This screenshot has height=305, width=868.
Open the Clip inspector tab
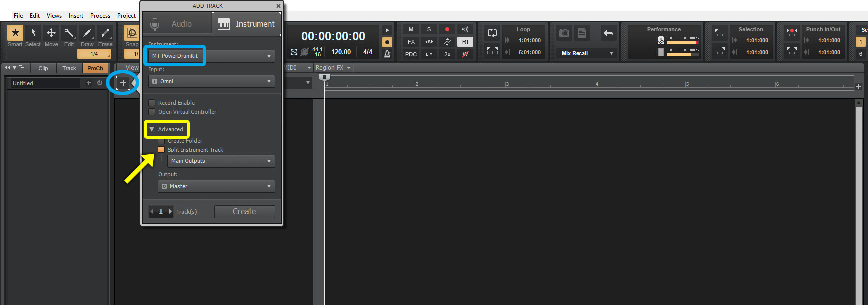pos(43,68)
